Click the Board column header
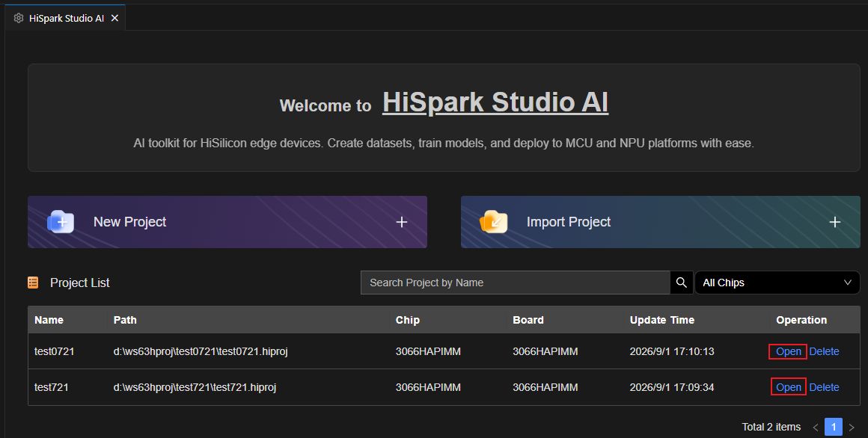 tap(528, 320)
